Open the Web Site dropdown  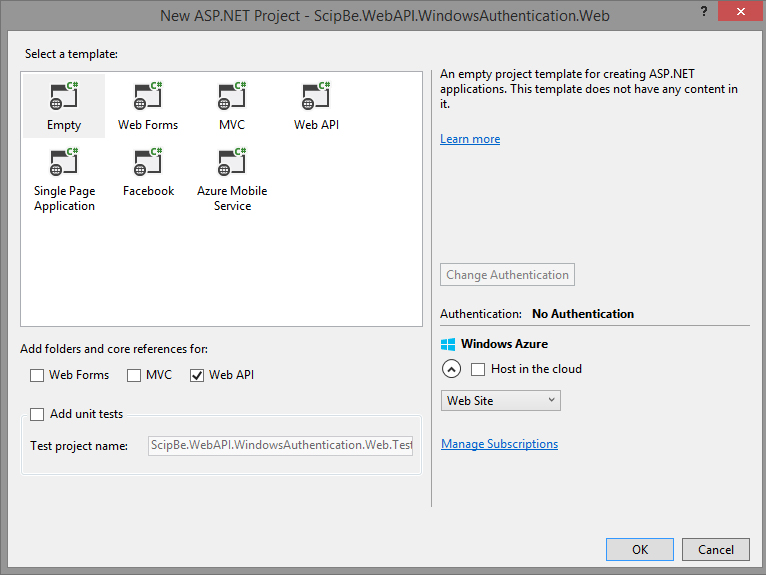(x=501, y=401)
